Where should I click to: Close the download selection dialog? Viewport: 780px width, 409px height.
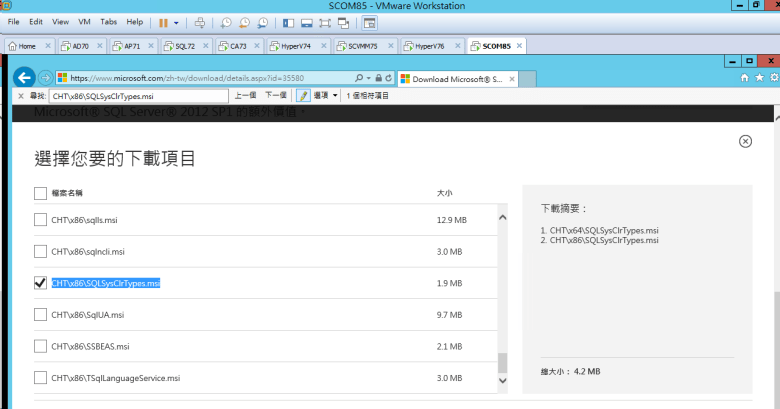(x=745, y=142)
